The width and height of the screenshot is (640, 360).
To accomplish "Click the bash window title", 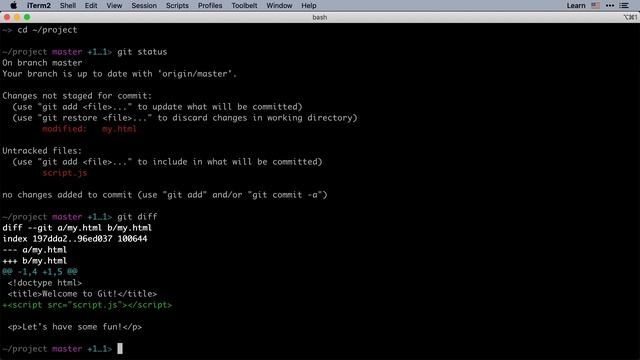I will pyautogui.click(x=320, y=17).
